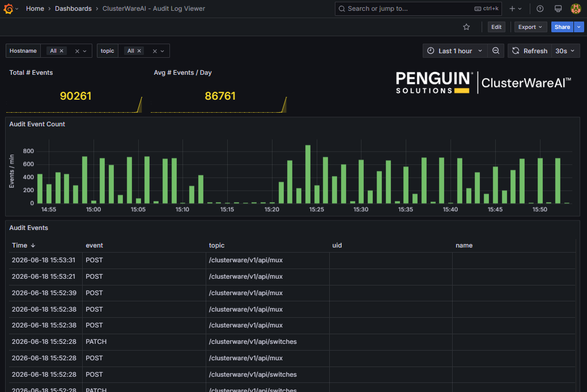This screenshot has width=587, height=392.
Task: Open the Avg # Events / Day panel title
Action: pyautogui.click(x=182, y=73)
